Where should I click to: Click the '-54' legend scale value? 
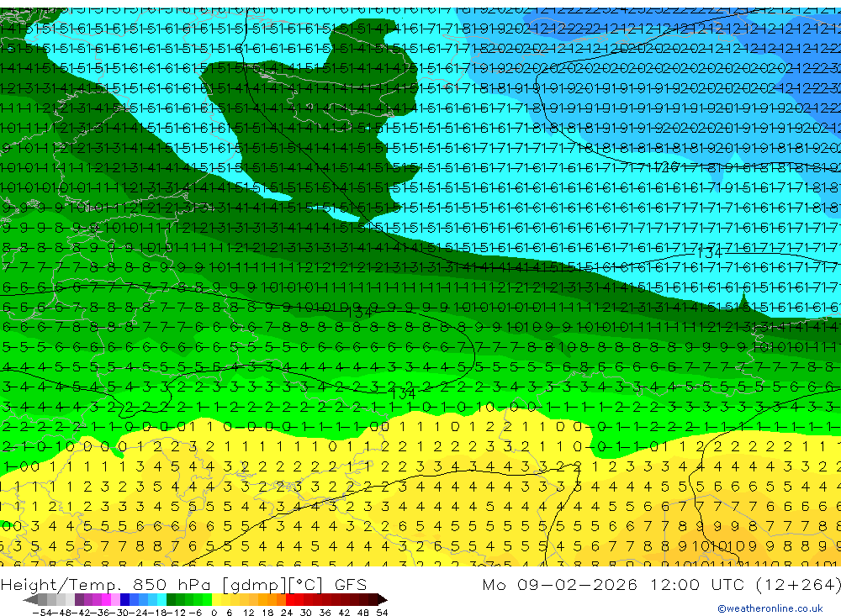(x=42, y=613)
